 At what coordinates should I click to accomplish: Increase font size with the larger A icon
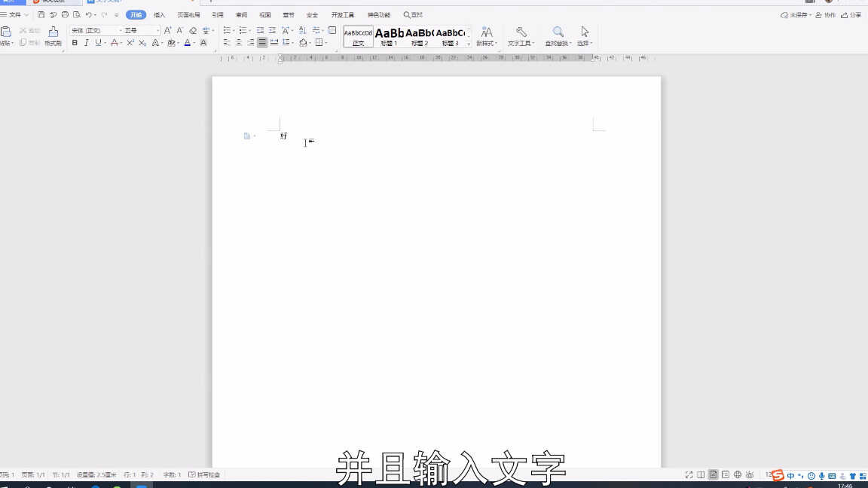click(167, 30)
